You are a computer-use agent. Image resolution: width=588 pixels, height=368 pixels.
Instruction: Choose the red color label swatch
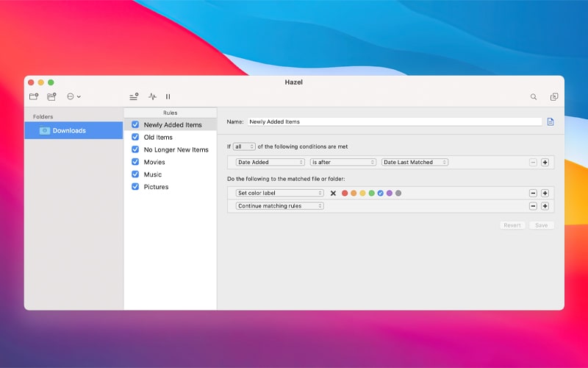(x=345, y=193)
